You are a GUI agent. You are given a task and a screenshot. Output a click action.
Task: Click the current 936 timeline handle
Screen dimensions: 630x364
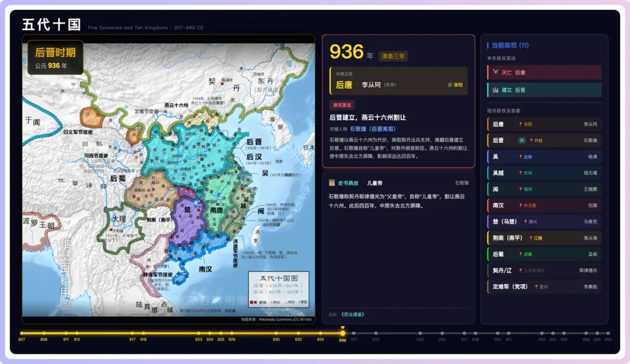click(x=342, y=333)
